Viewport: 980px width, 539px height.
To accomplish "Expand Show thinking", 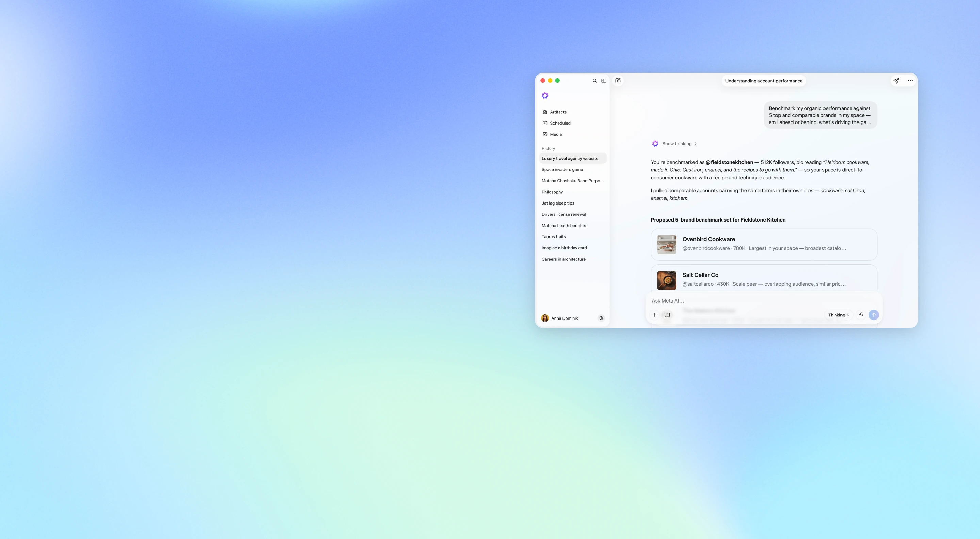I will coord(679,143).
